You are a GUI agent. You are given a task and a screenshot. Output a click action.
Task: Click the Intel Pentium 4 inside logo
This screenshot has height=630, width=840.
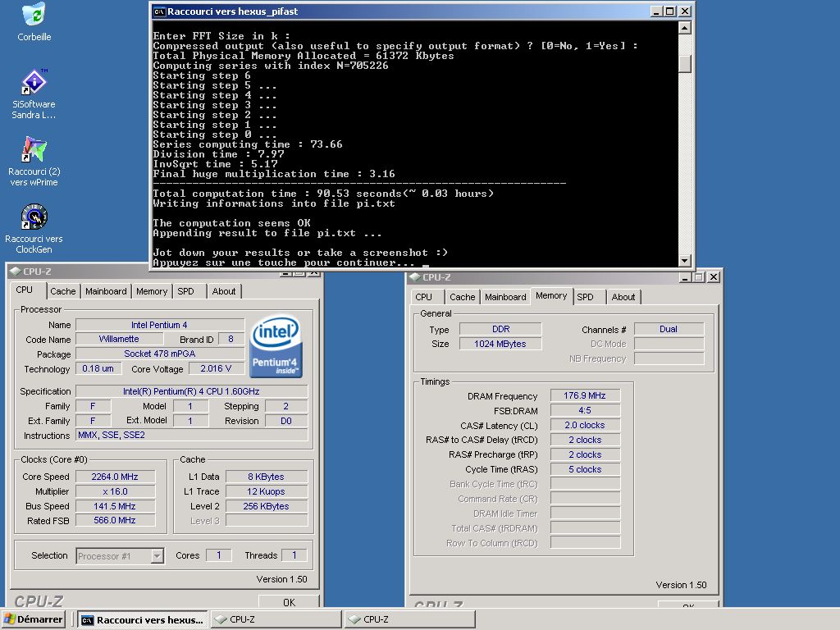click(276, 347)
